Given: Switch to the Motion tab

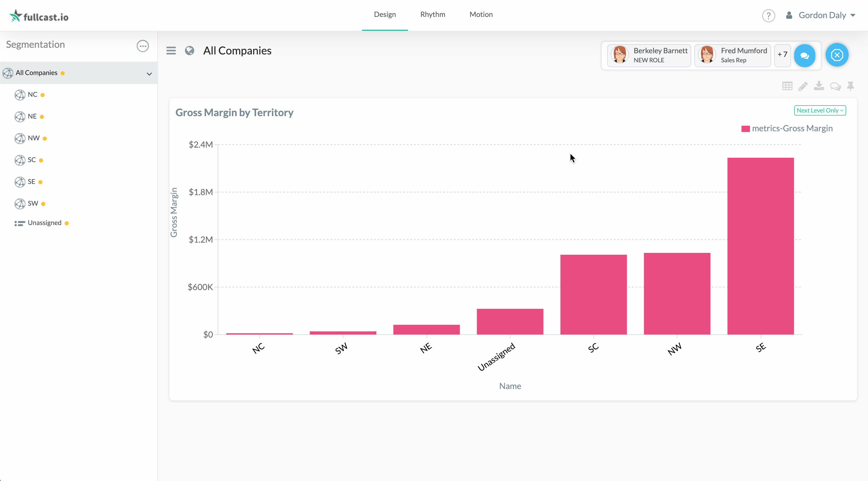Looking at the screenshot, I should (481, 15).
